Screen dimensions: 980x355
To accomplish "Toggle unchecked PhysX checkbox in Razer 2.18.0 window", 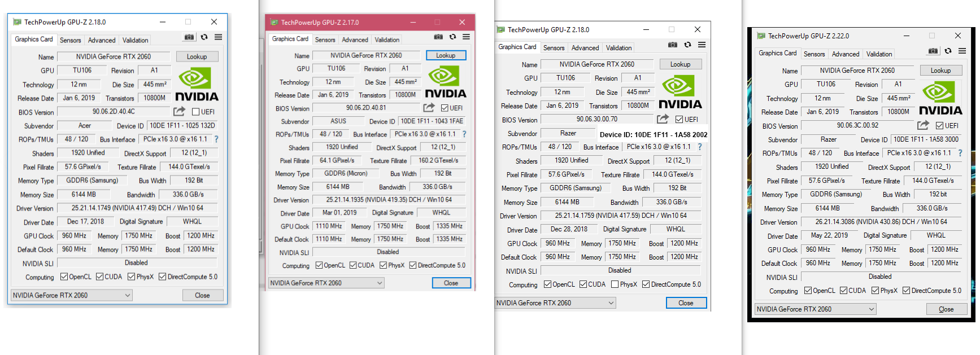I will (615, 284).
